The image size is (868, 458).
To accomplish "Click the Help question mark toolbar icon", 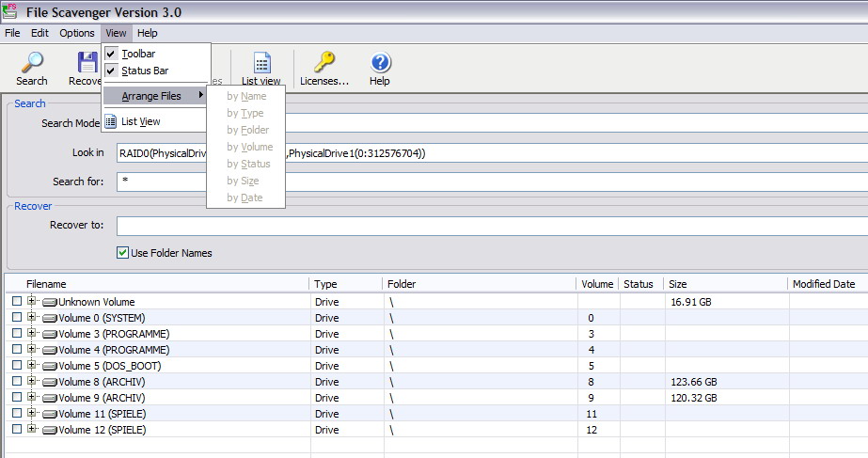I will [x=380, y=62].
